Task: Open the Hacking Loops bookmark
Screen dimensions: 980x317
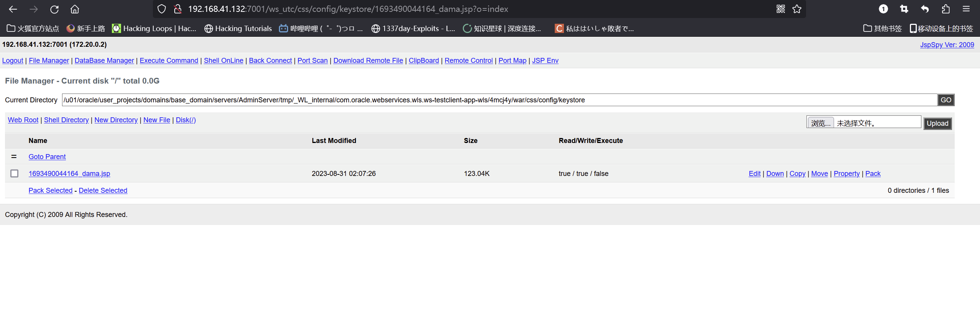Action: tap(154, 28)
